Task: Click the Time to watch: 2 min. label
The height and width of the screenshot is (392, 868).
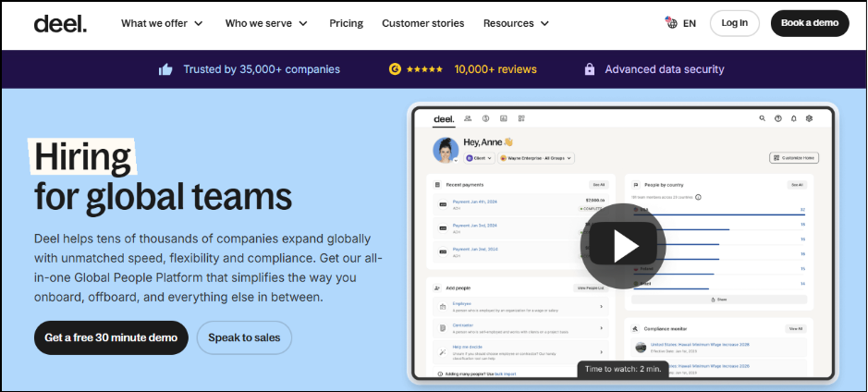Action: point(623,369)
